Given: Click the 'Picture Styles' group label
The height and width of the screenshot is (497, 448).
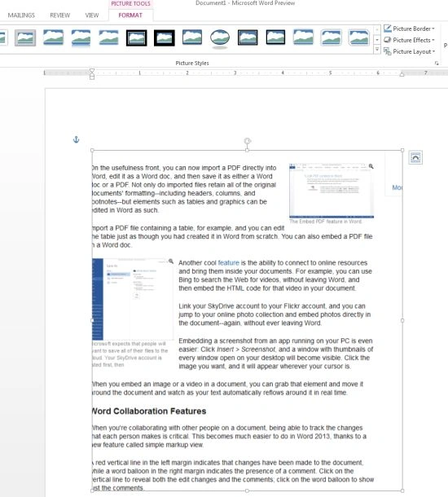Looking at the screenshot, I should (192, 63).
